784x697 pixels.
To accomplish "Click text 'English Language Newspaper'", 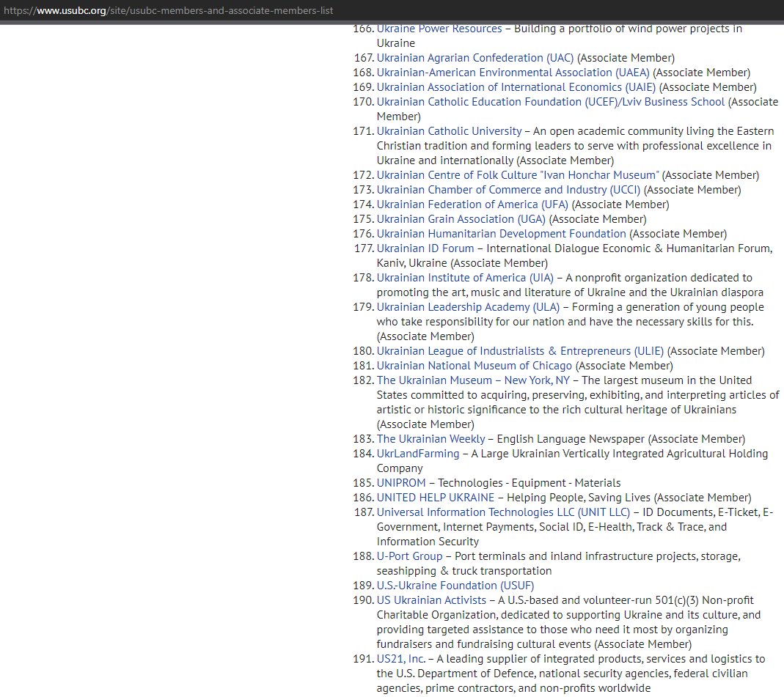I will click(x=571, y=439).
